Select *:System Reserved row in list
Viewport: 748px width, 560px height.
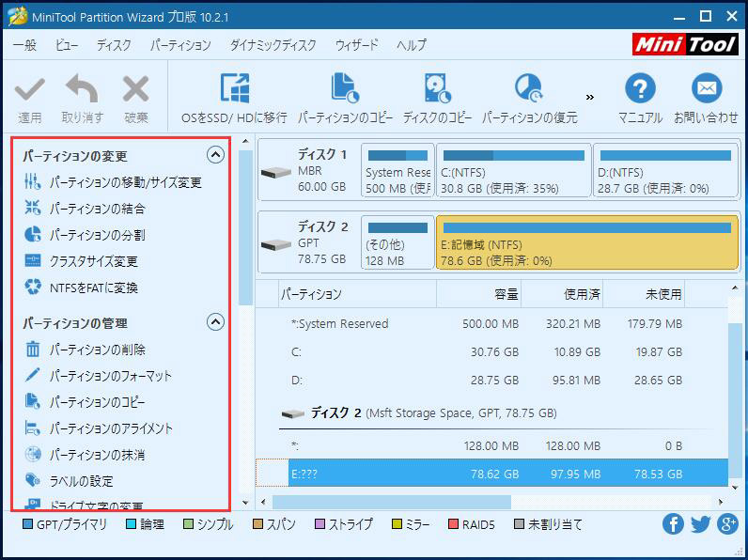point(491,323)
